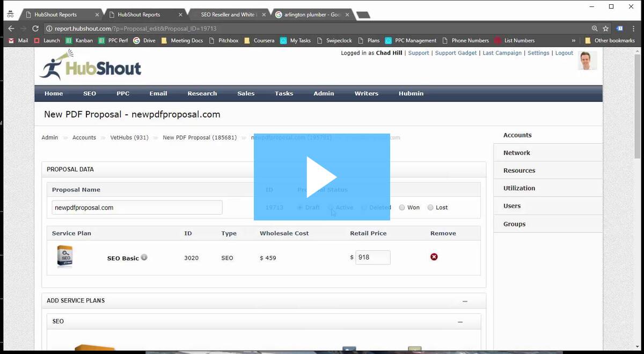The height and width of the screenshot is (354, 644).
Task: Open the Swipeclock bookmark
Action: coord(334,40)
